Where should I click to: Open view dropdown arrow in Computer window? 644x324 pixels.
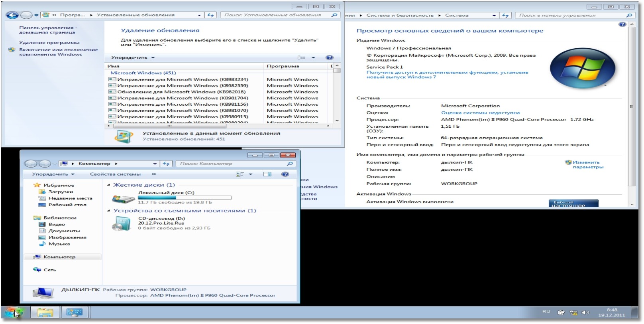(x=251, y=174)
